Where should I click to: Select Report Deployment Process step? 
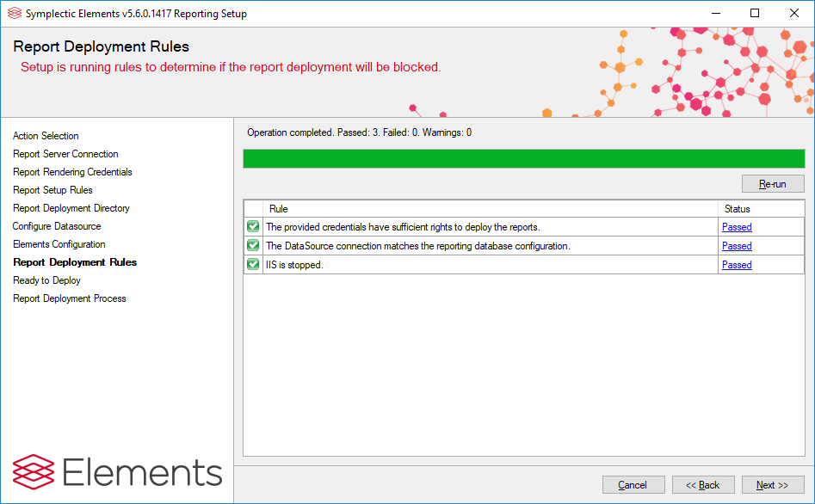coord(69,298)
